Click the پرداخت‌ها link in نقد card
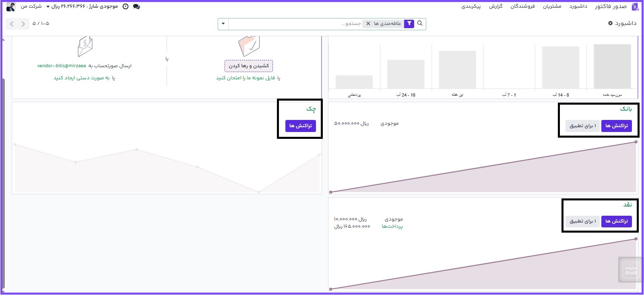 coord(392,227)
